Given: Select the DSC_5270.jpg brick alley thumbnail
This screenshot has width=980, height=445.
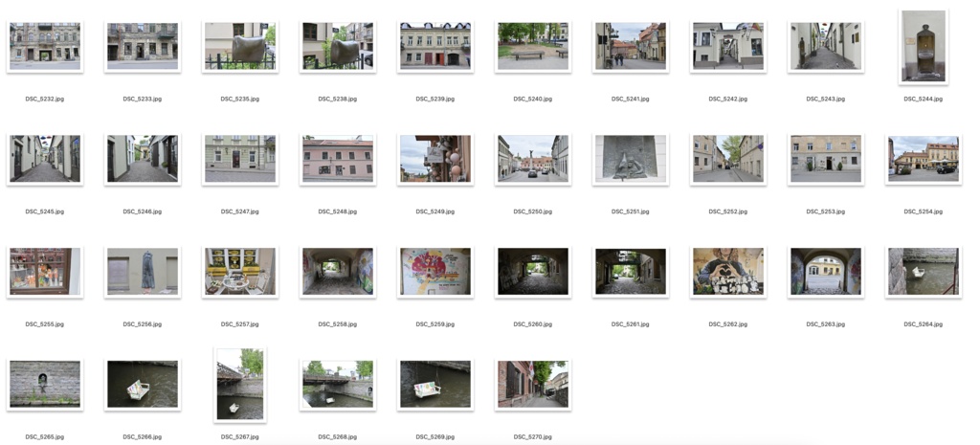Looking at the screenshot, I should tap(532, 385).
